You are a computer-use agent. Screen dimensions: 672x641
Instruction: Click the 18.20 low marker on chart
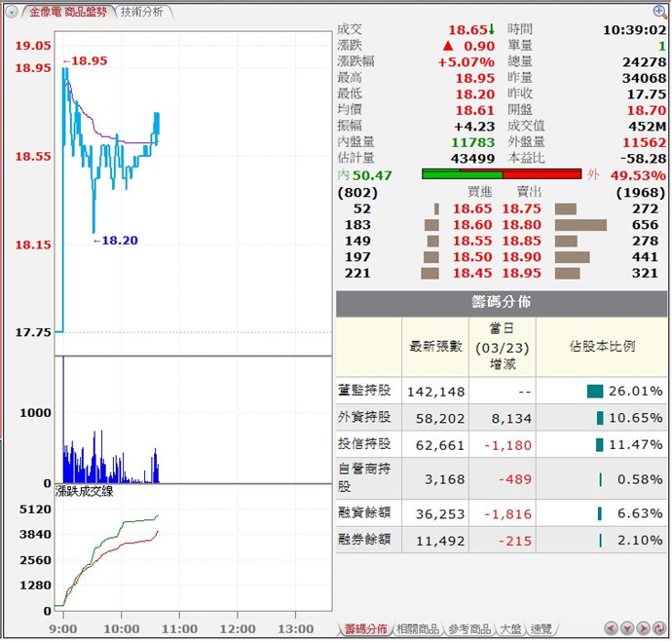tap(119, 241)
